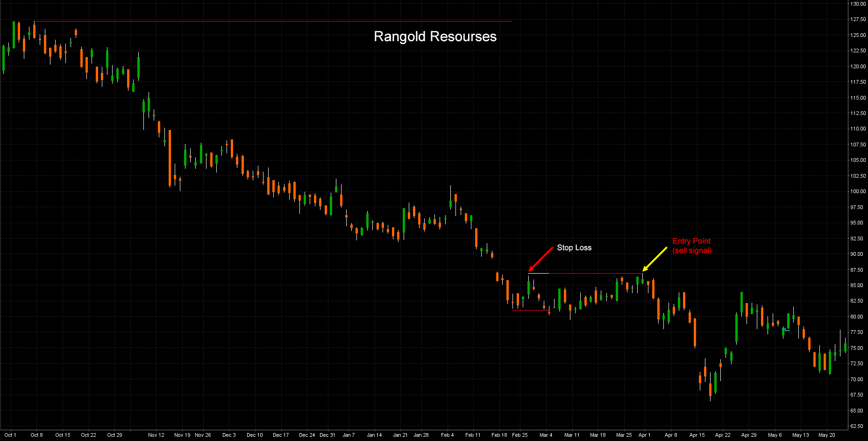Click the Mar 18 date label
868x441 pixels.
pos(598,435)
